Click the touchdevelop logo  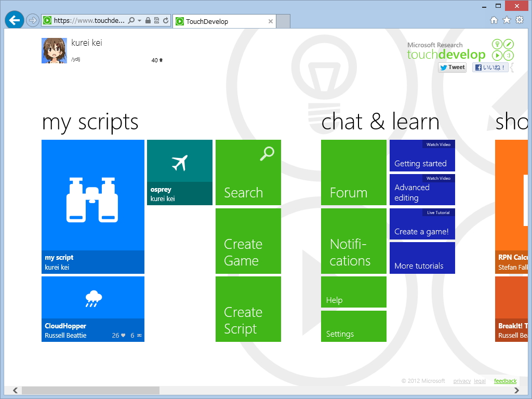[446, 54]
